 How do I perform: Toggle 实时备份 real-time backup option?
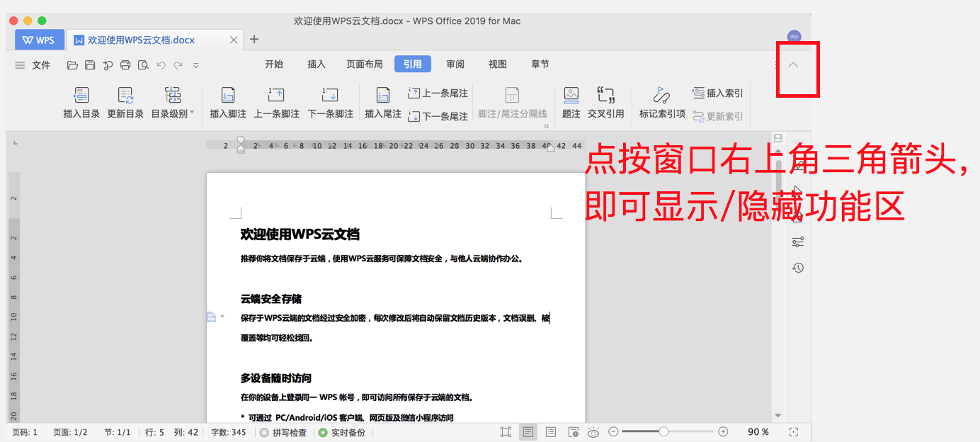pos(342,432)
